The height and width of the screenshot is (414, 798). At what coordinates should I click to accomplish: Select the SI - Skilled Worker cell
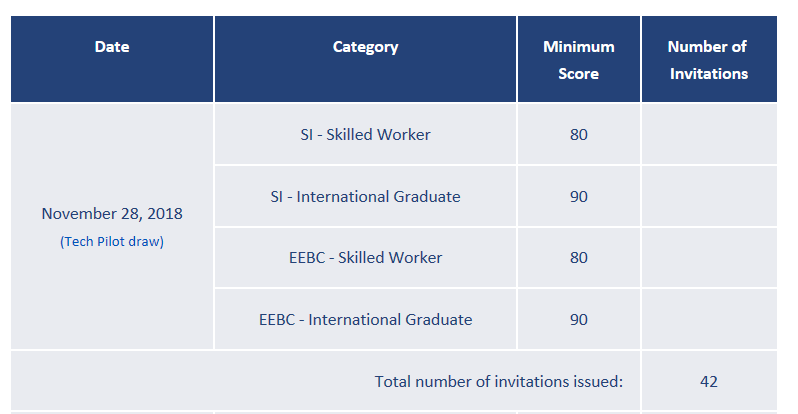[365, 134]
